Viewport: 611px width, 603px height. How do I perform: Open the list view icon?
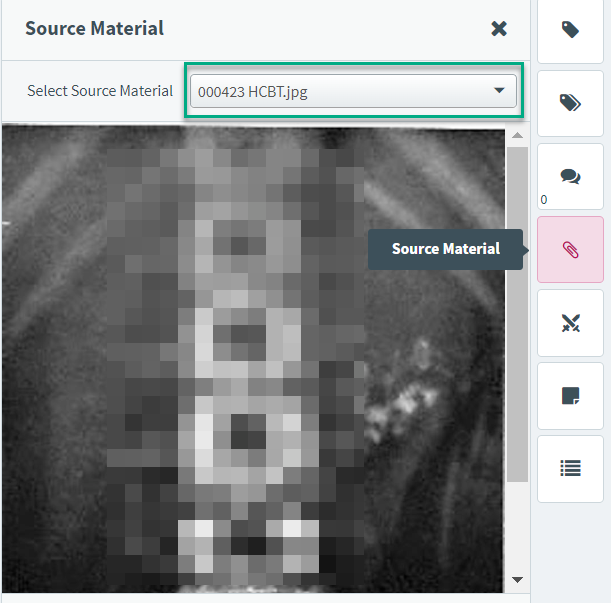tap(570, 469)
